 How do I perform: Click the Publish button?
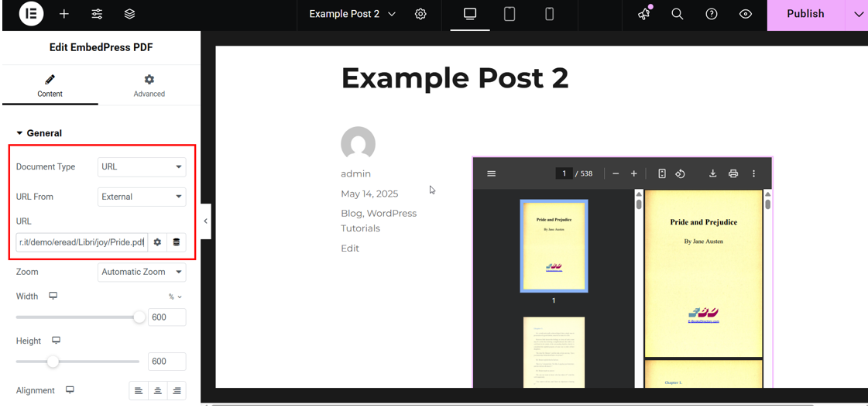point(805,14)
